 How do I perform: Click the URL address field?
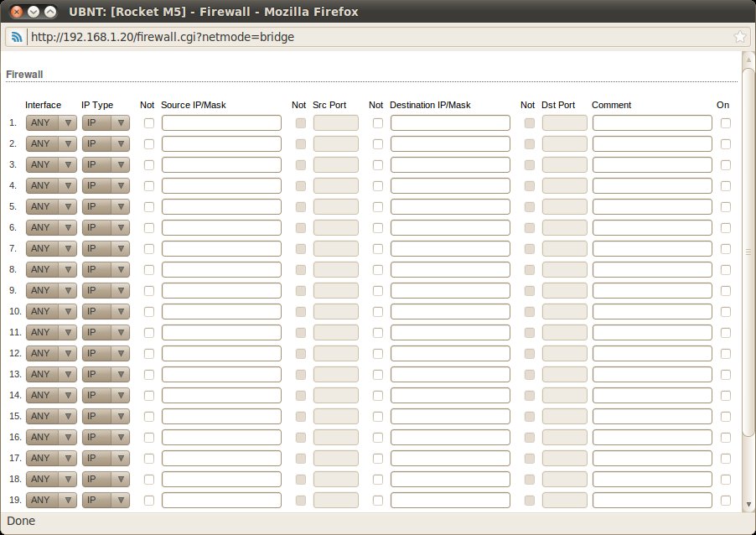(x=379, y=37)
